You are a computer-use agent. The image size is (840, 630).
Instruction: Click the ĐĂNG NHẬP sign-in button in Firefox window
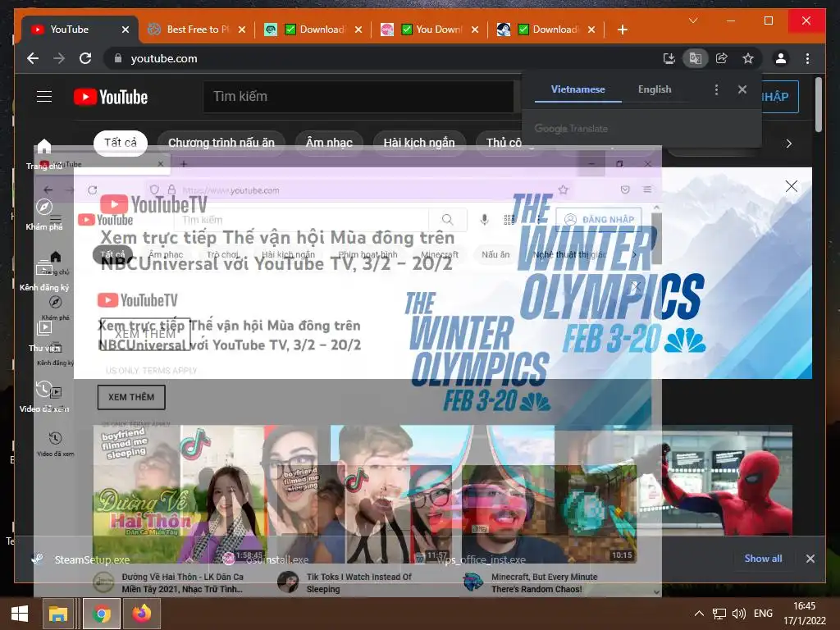(599, 220)
